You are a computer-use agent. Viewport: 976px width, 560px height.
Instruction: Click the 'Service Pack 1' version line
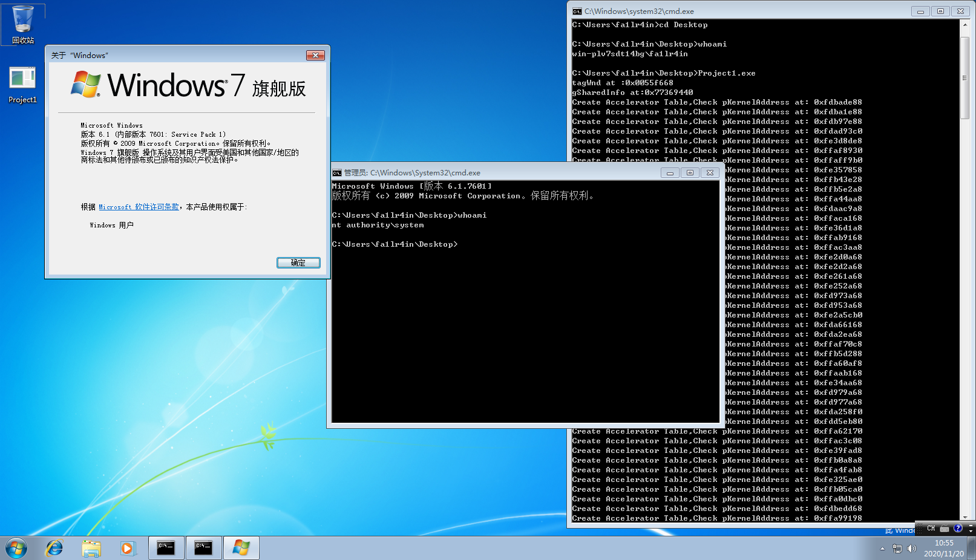pos(153,134)
